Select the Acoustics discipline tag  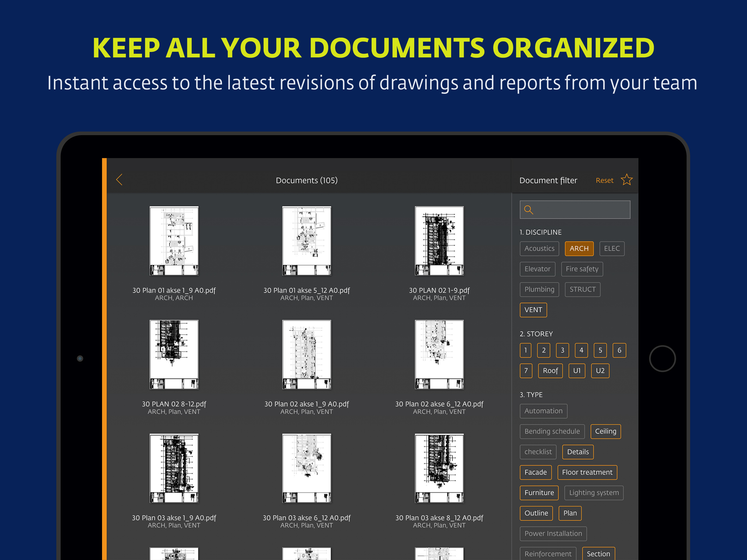pos(539,249)
